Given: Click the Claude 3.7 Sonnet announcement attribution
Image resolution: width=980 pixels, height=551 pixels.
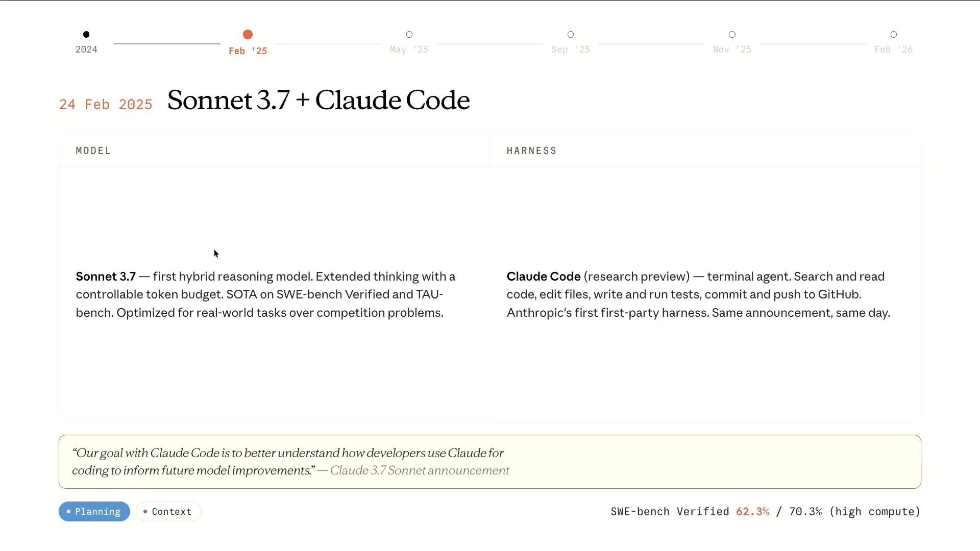Looking at the screenshot, I should coord(420,470).
